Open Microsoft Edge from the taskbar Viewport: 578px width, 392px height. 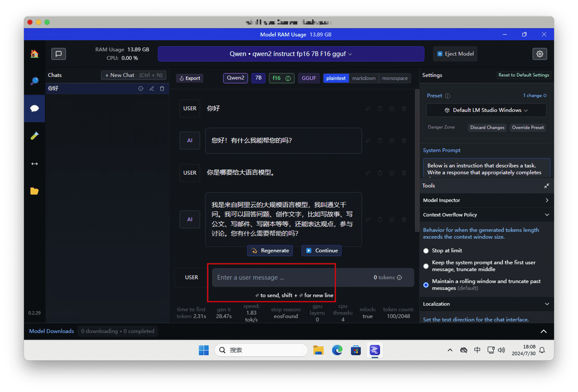337,350
